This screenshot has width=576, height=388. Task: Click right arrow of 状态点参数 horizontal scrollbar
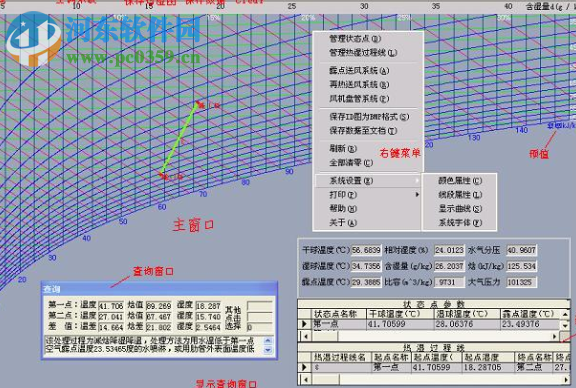(x=555, y=336)
